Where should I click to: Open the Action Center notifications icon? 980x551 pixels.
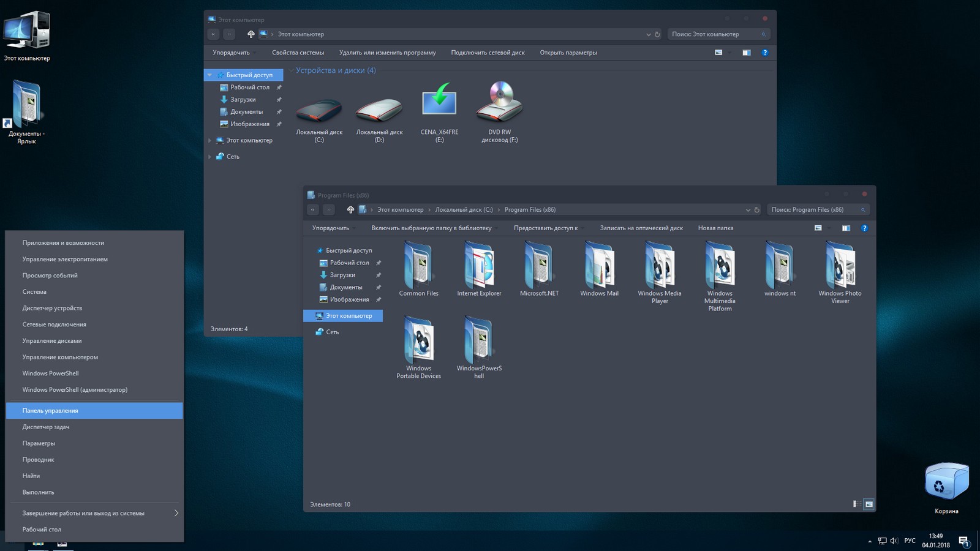click(963, 541)
